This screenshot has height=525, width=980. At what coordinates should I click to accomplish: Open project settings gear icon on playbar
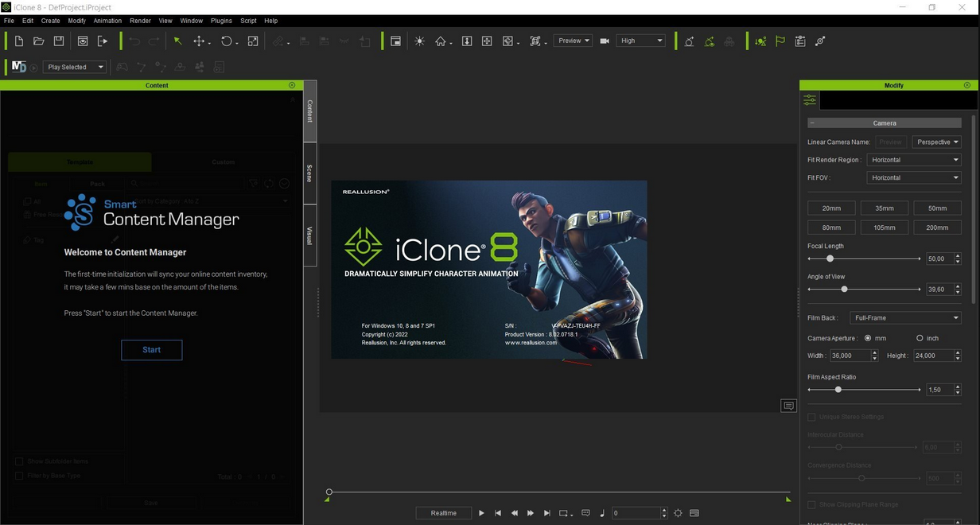tap(678, 513)
